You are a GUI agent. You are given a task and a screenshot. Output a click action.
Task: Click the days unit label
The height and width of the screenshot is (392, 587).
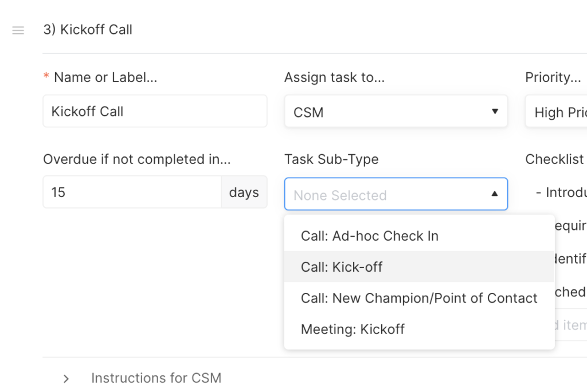[x=244, y=192]
